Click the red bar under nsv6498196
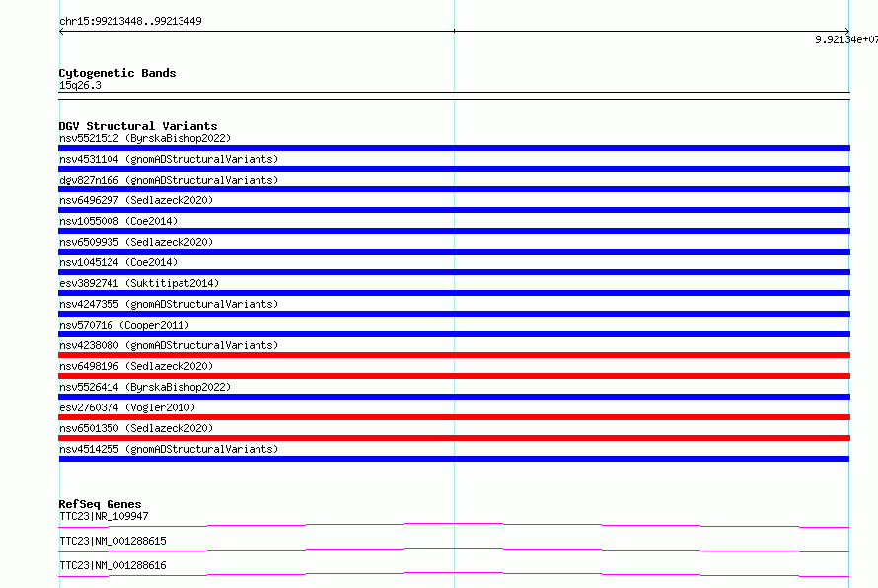 point(454,376)
